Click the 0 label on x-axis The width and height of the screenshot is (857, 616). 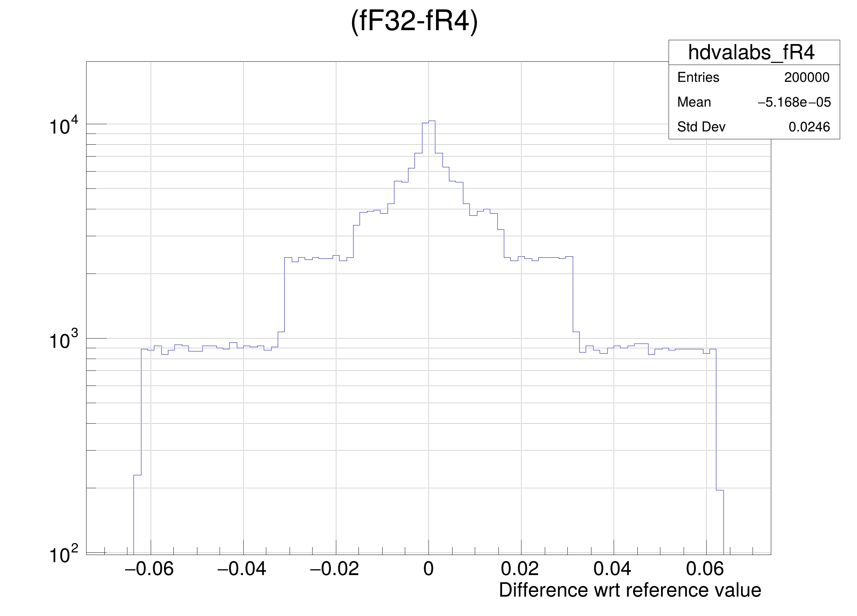click(x=428, y=569)
